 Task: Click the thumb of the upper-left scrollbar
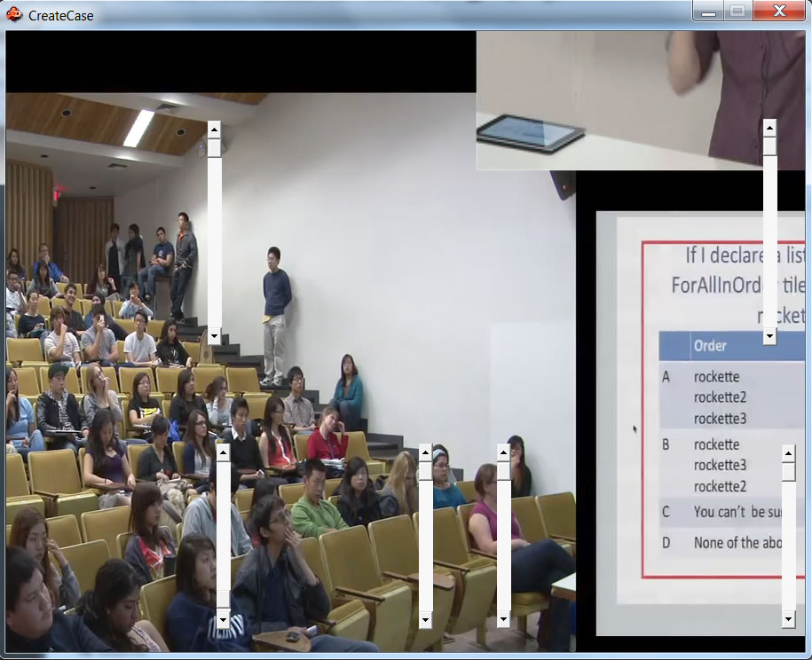214,145
